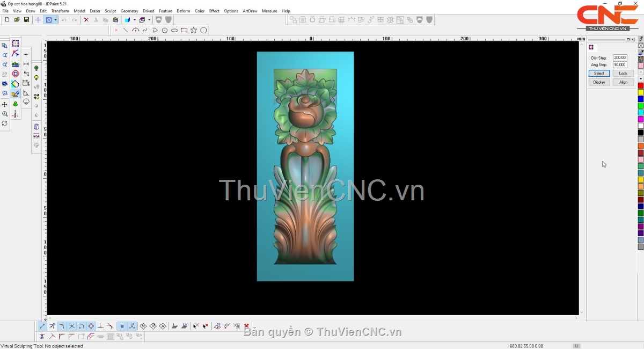Open the blue cube shading dropdown arrow
Screen dimensions: 644x349
[134, 20]
